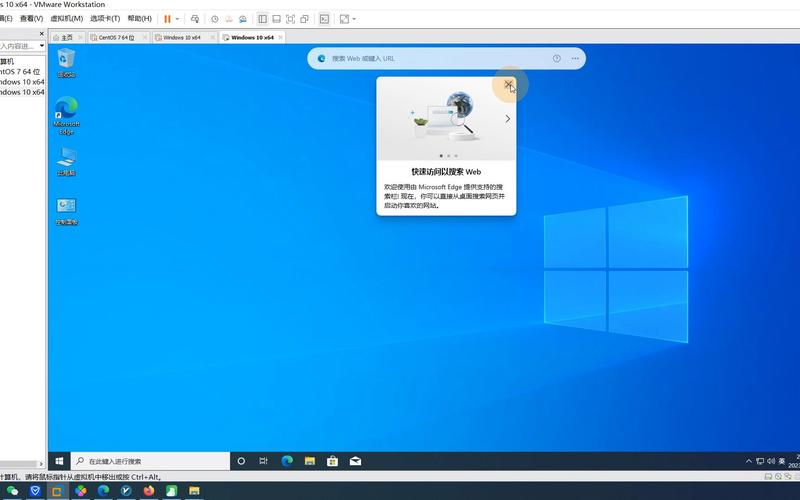The image size is (800, 500).
Task: Close the 主页 tab
Action: click(80, 37)
